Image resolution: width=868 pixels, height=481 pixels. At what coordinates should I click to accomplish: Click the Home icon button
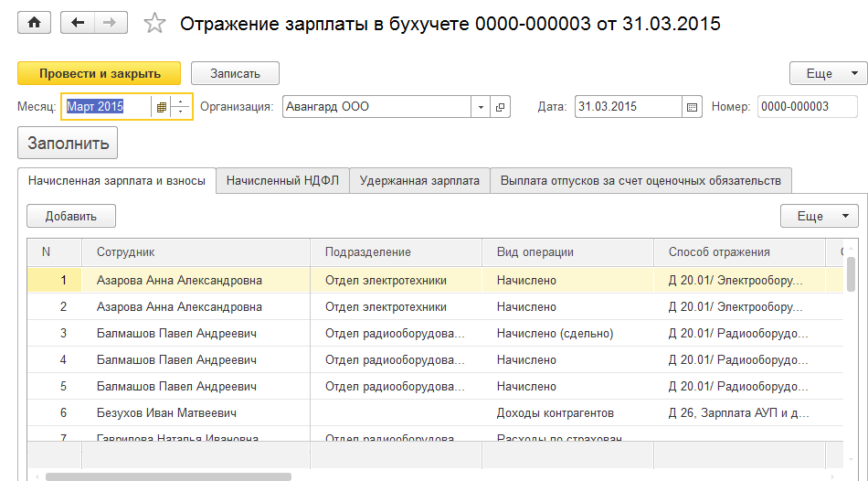click(35, 23)
